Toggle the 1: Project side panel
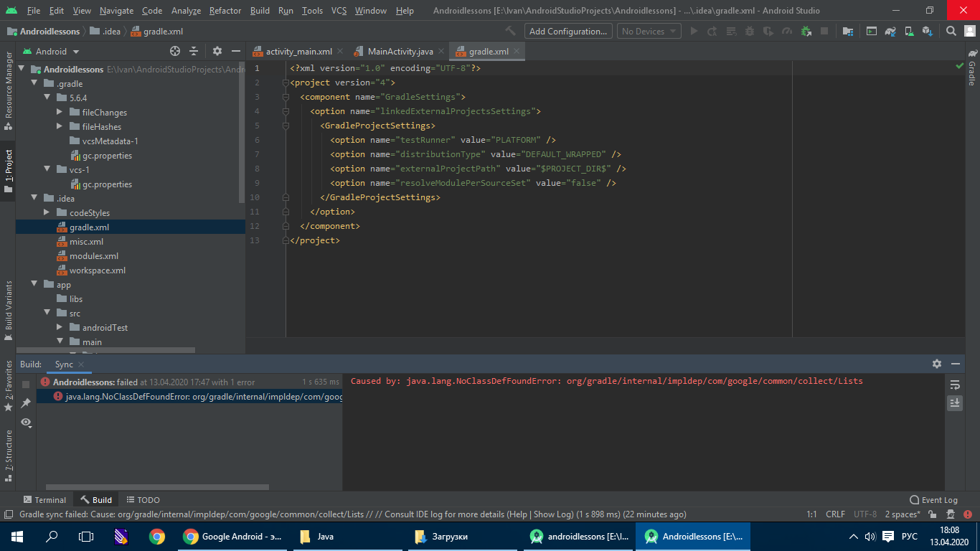Image resolution: width=980 pixels, height=551 pixels. tap(8, 172)
